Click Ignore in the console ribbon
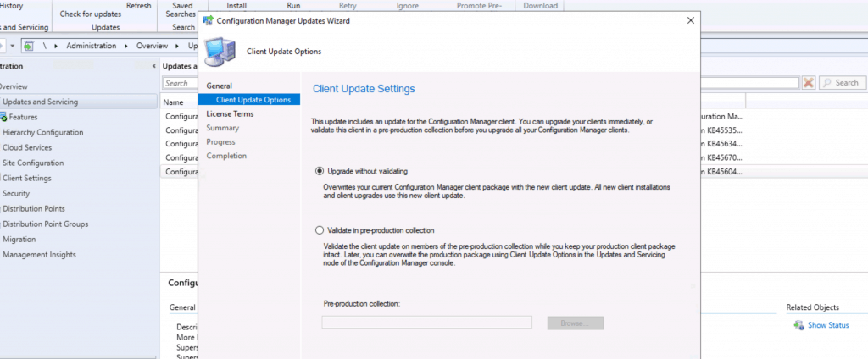Viewport: 868px width, 359px height. 408,6
